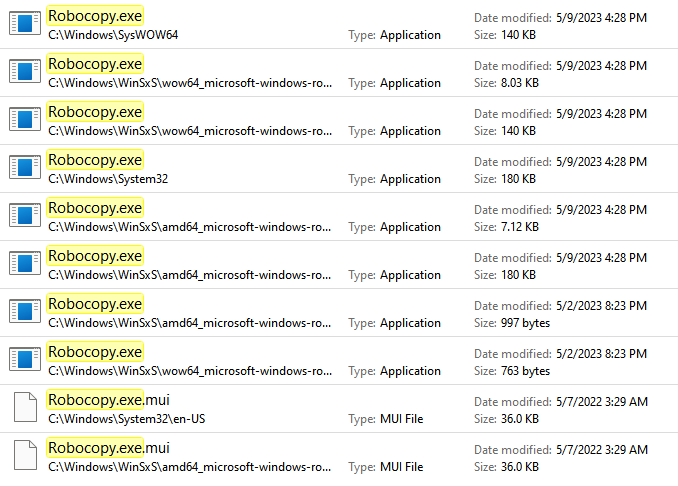Click the Robocopy.exe.mui file icon in en-US

(x=25, y=407)
